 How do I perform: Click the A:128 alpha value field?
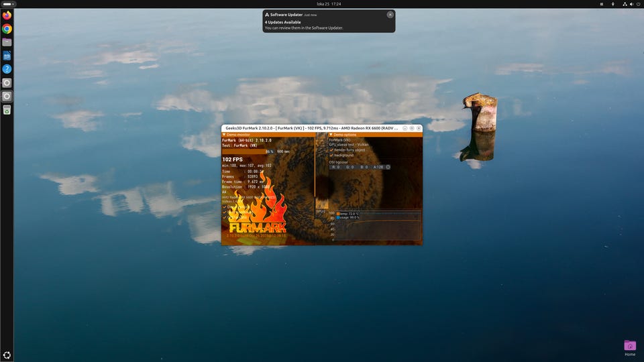click(x=378, y=167)
